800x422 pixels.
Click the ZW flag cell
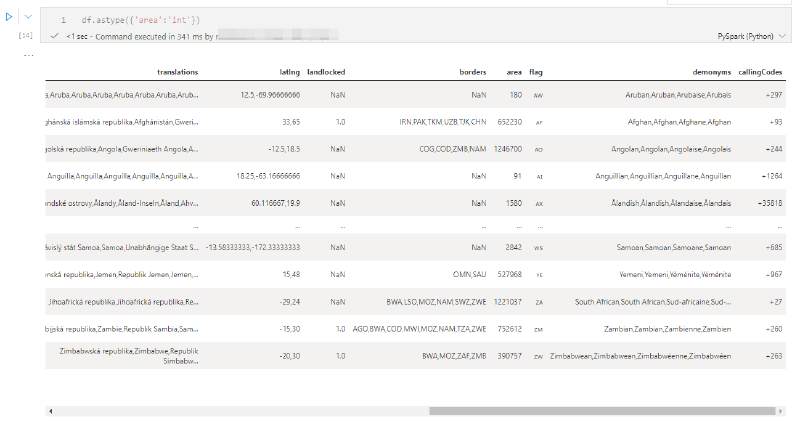pos(538,356)
